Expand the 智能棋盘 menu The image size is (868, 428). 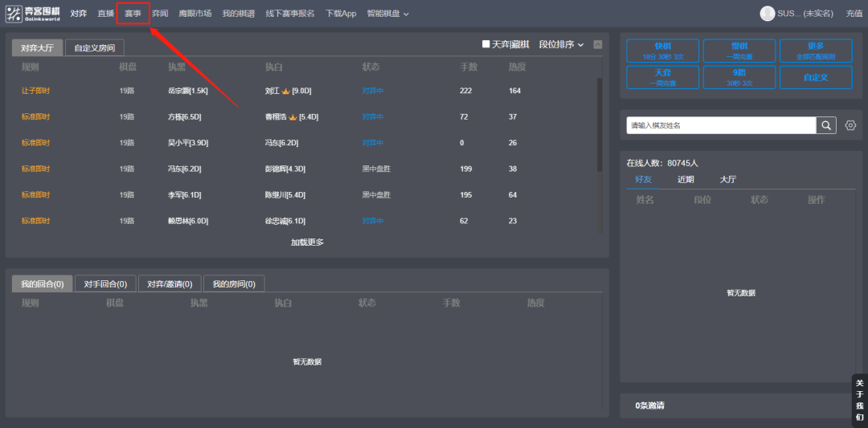[x=387, y=14]
